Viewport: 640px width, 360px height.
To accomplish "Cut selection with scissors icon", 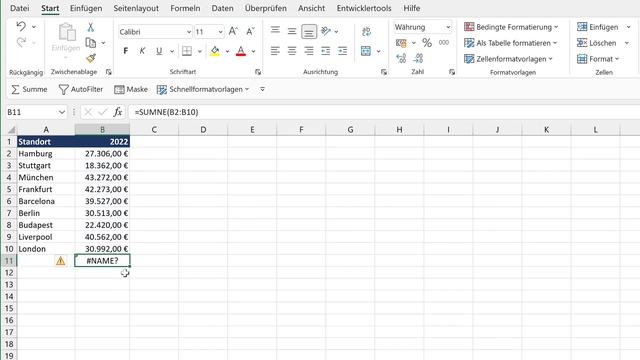I will coord(91,27).
